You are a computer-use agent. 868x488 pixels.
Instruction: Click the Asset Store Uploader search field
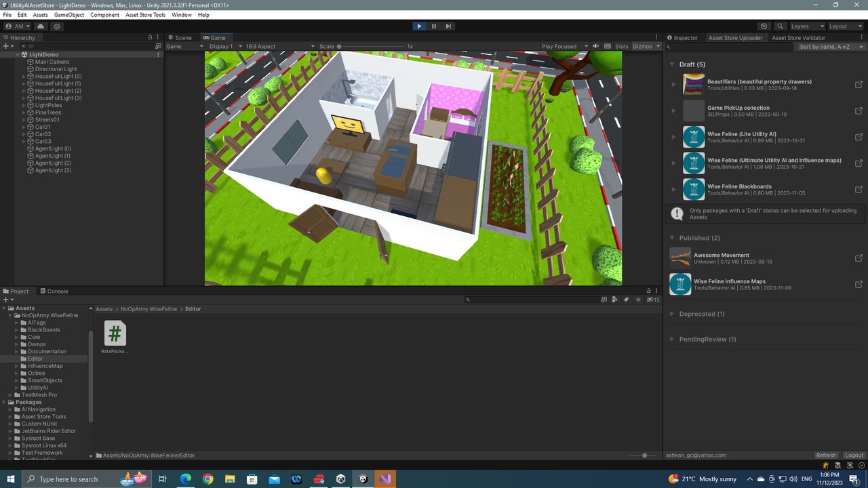(729, 47)
